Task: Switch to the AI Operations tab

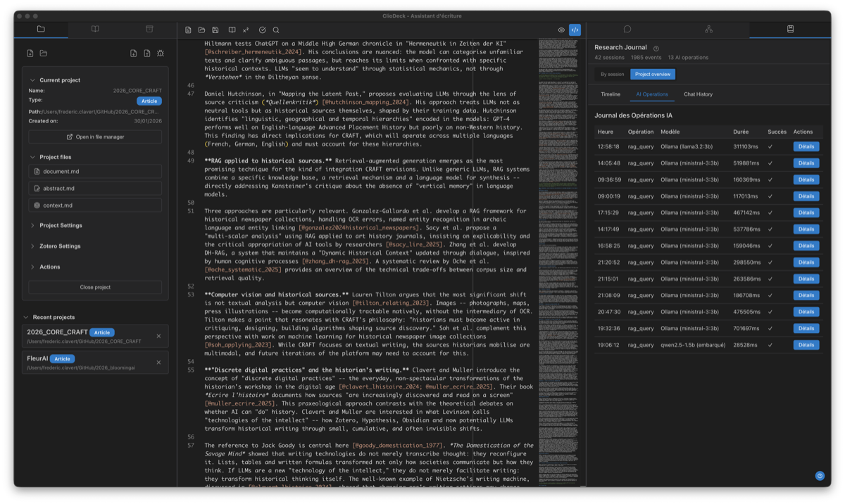Action: point(652,94)
